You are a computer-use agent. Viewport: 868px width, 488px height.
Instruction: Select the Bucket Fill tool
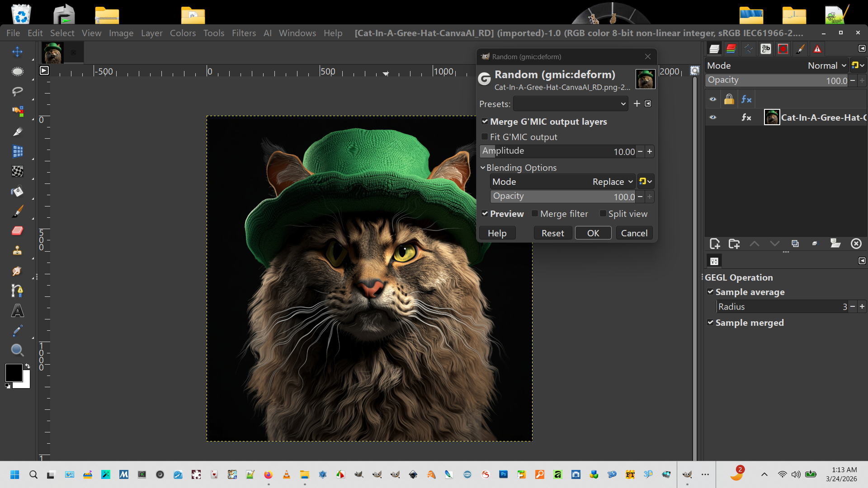tap(17, 191)
